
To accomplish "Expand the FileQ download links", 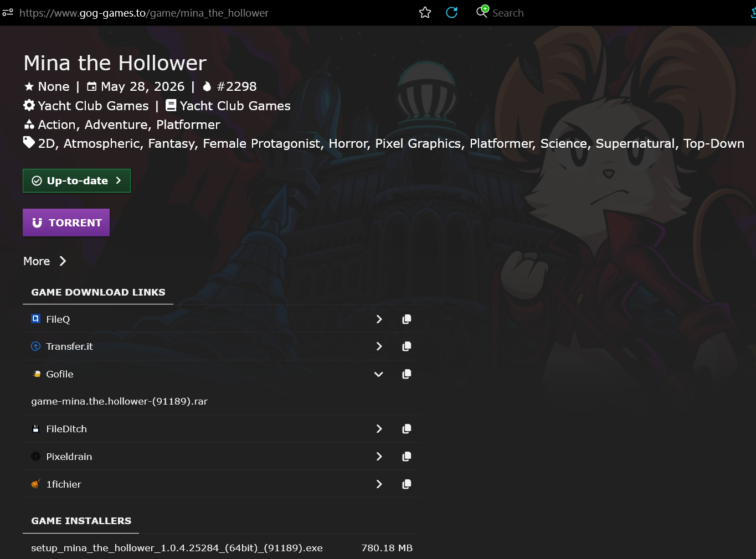I will [x=379, y=319].
